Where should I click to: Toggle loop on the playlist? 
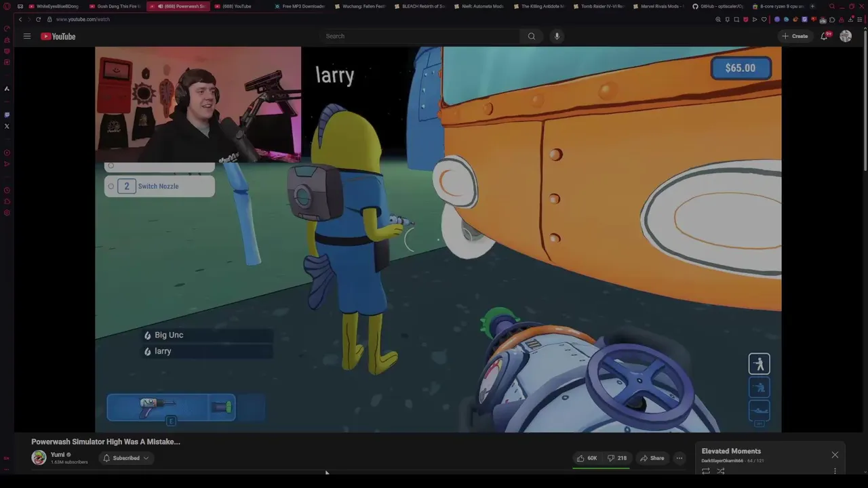pyautogui.click(x=706, y=471)
